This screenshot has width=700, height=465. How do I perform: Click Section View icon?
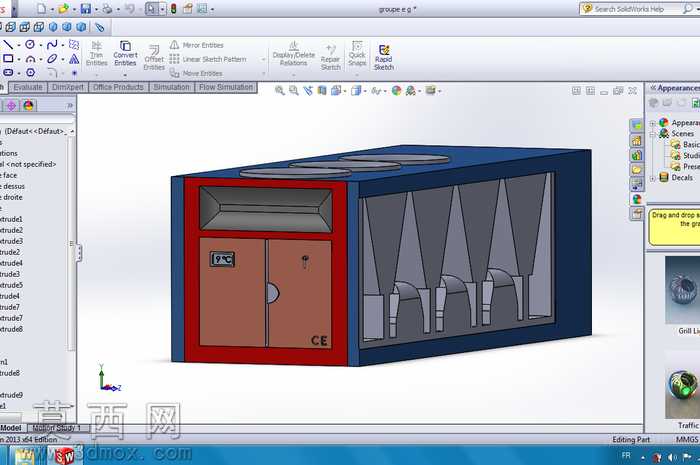click(x=322, y=91)
